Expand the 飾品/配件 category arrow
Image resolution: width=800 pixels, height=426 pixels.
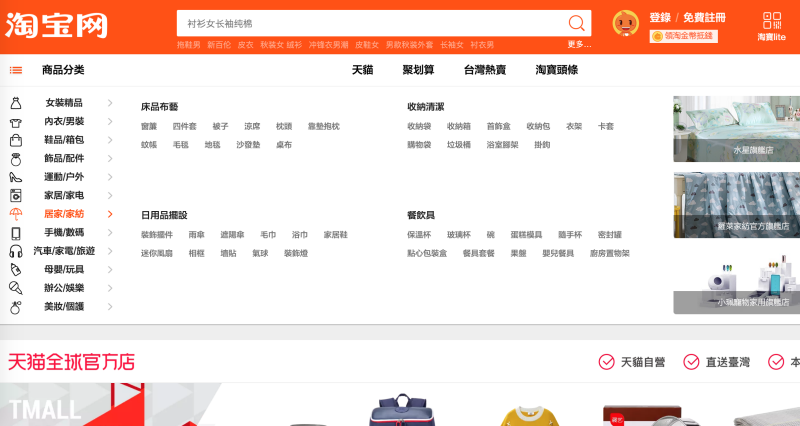pyautogui.click(x=110, y=159)
